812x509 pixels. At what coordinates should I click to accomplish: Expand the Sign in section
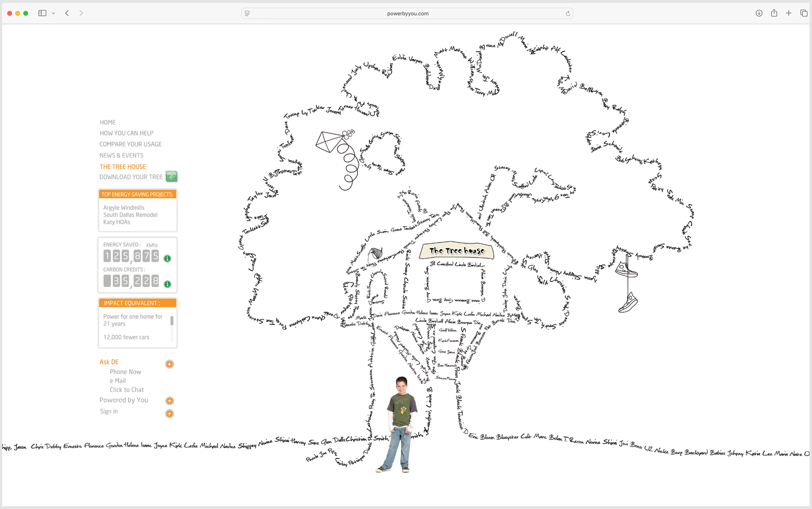coord(169,414)
